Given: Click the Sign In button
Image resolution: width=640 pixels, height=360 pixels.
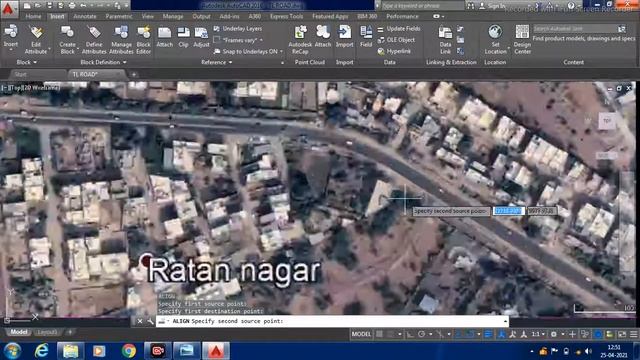Looking at the screenshot, I should point(493,6).
